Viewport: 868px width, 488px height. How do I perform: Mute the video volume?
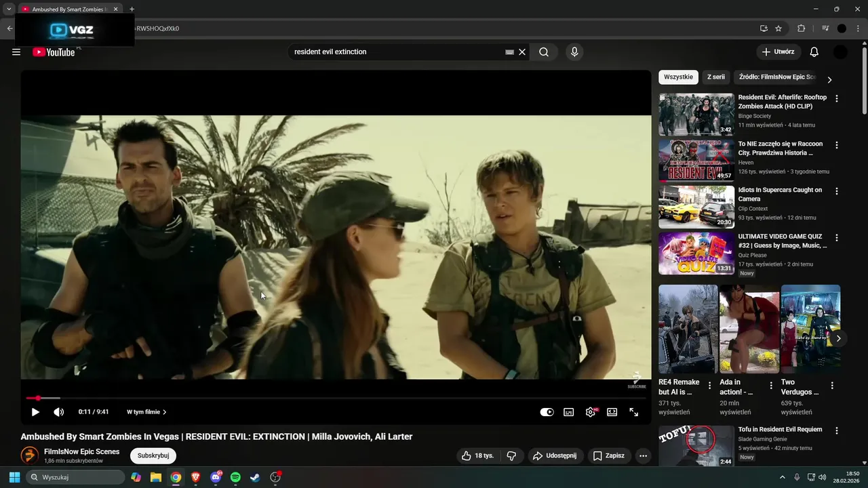(x=59, y=412)
